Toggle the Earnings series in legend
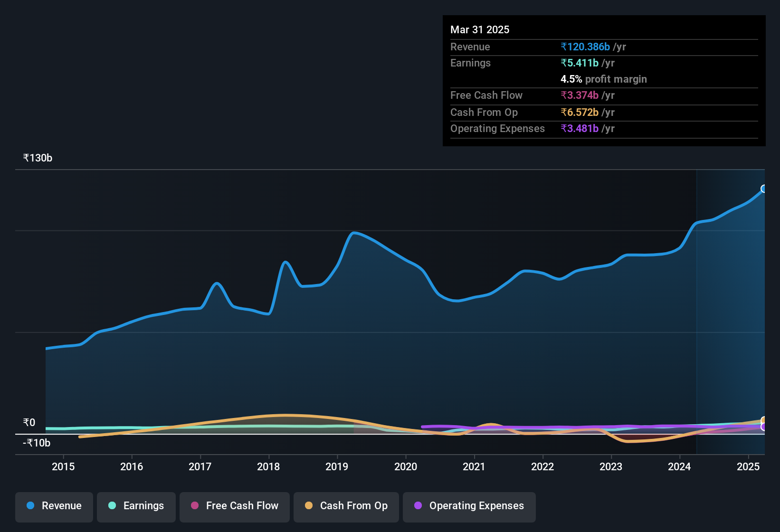780x532 pixels. (x=136, y=506)
